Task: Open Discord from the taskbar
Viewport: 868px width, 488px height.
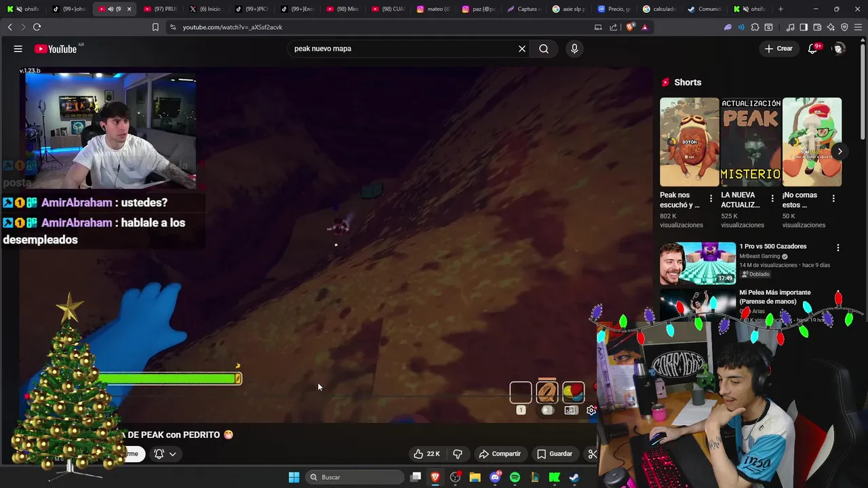Action: point(495,477)
